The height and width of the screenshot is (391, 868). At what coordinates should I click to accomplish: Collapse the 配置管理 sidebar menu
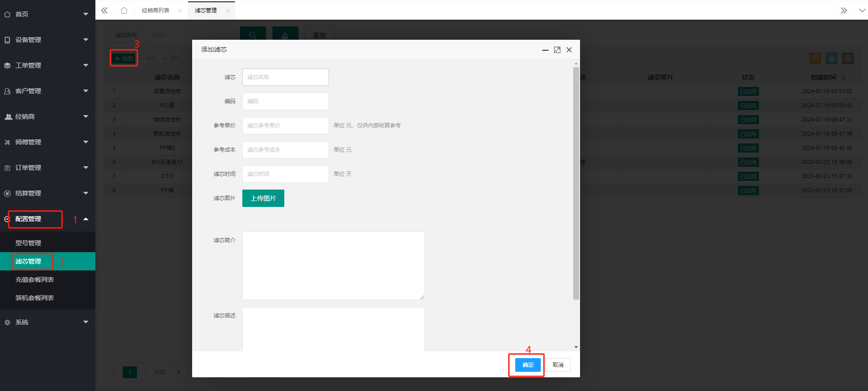[x=47, y=219]
